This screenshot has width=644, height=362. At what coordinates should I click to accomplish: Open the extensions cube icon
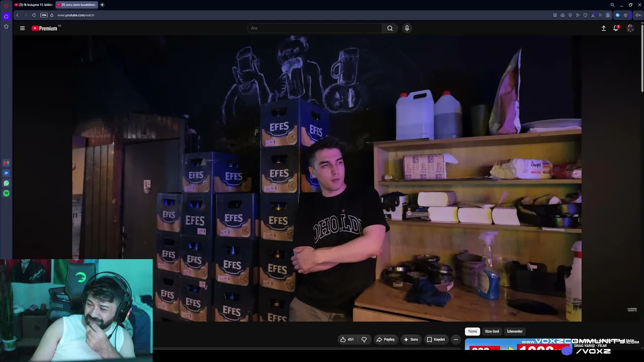(625, 15)
